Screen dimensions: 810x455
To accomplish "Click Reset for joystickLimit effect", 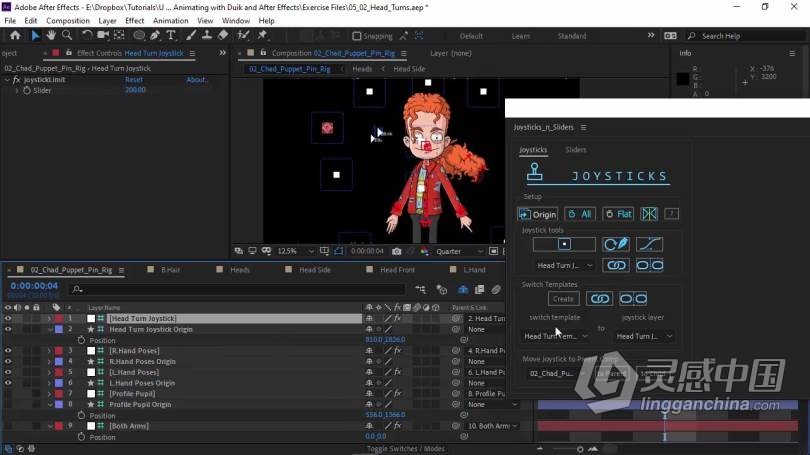I will coord(134,80).
